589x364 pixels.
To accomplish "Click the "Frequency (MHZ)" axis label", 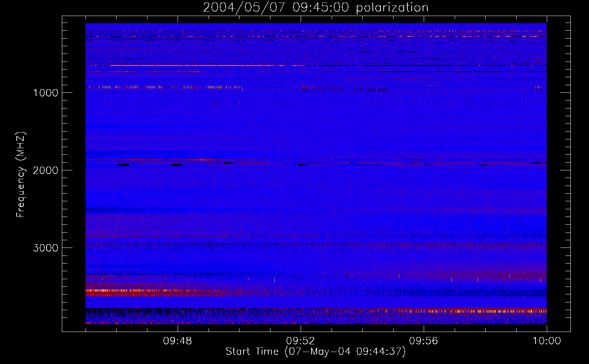I will [x=21, y=175].
